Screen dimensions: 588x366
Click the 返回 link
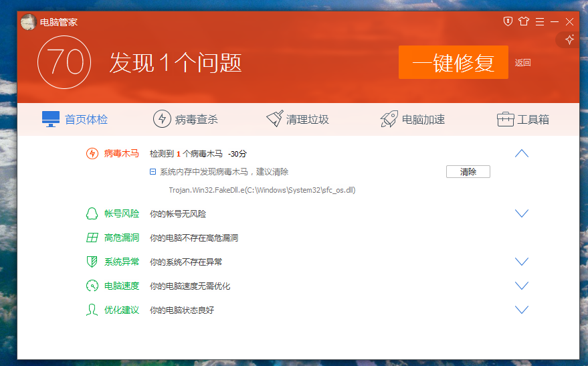click(x=522, y=63)
